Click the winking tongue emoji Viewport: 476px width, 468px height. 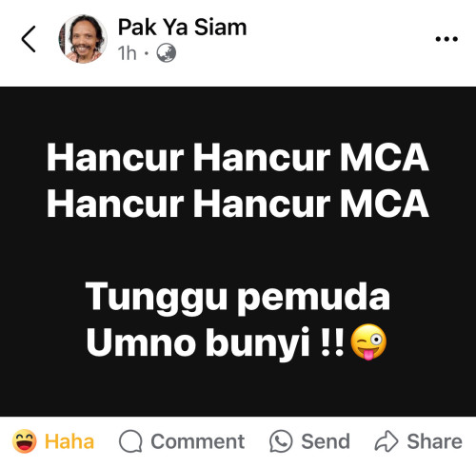[368, 342]
